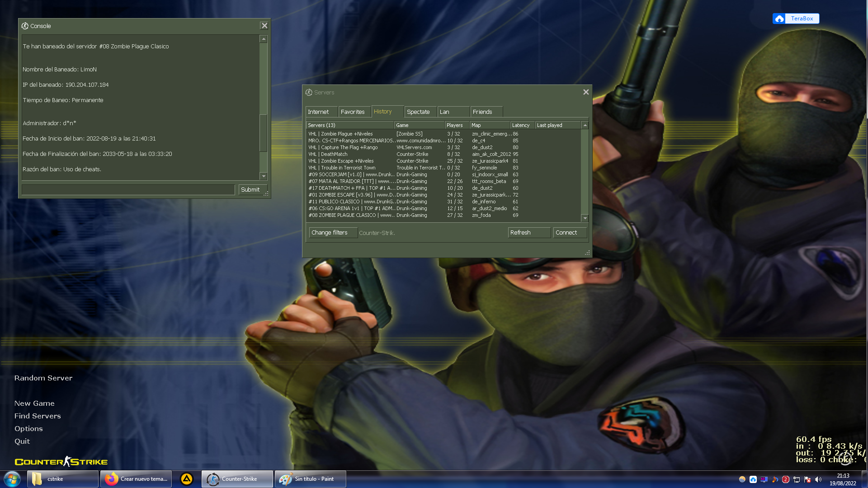Image resolution: width=868 pixels, height=488 pixels.
Task: Select #17 DEATHMATCH + FFA server
Action: (443, 188)
